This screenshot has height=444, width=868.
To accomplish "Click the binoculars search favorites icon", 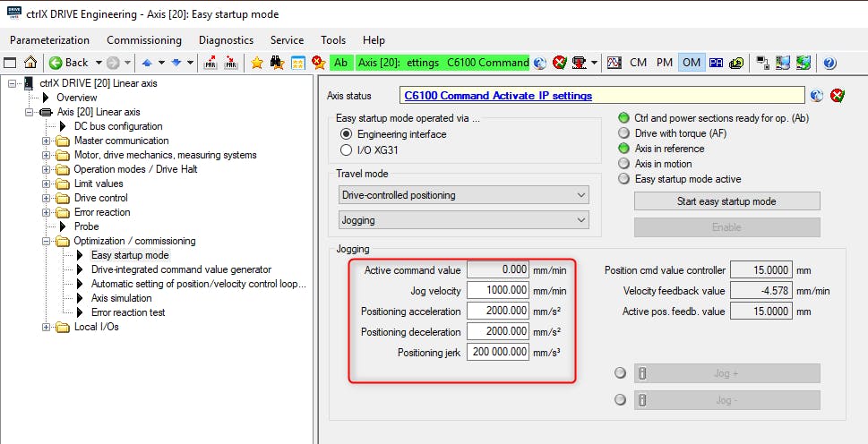I will coord(278,63).
